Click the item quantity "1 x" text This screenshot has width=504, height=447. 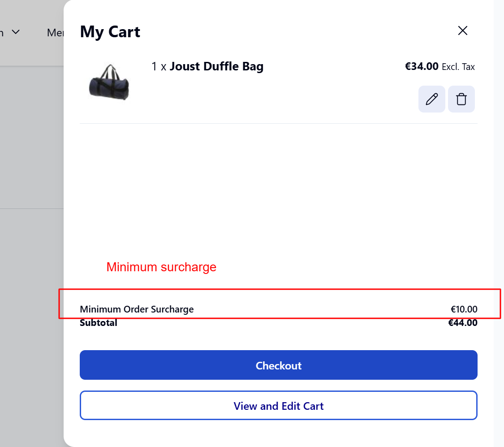pyautogui.click(x=159, y=67)
